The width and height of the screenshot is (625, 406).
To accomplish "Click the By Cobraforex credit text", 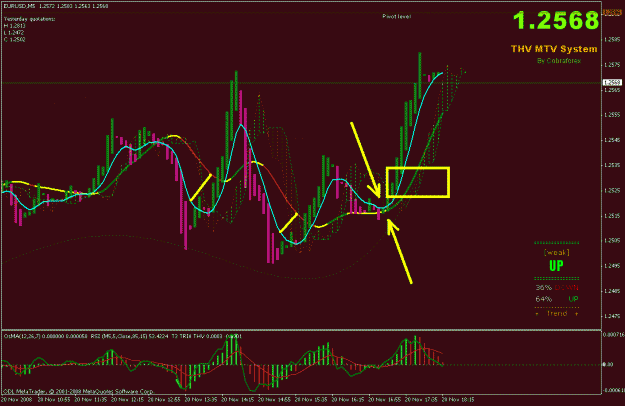I will 559,61.
